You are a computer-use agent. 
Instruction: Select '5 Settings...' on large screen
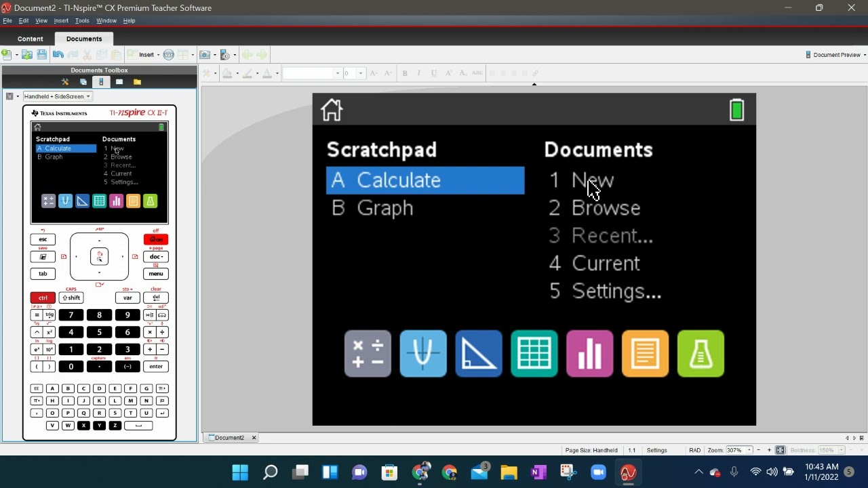point(605,291)
